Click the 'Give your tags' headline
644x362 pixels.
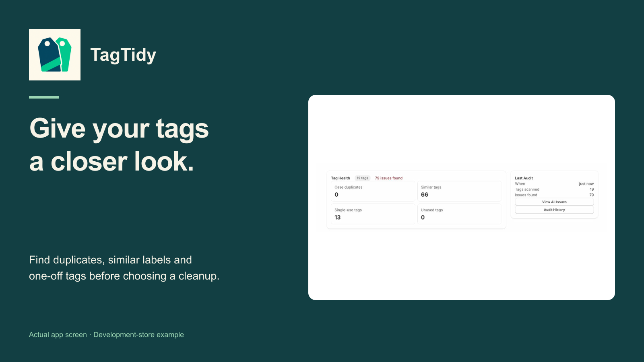(x=119, y=129)
